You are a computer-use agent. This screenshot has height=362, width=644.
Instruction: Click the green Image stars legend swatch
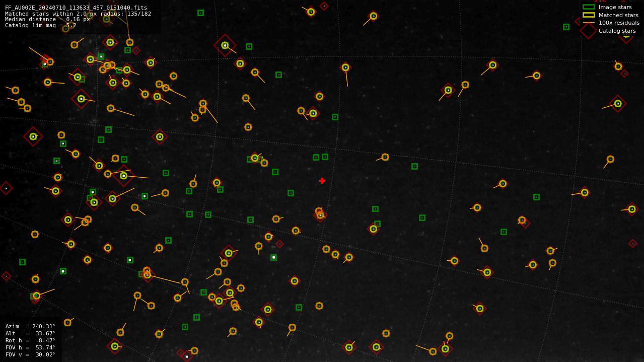(x=589, y=7)
